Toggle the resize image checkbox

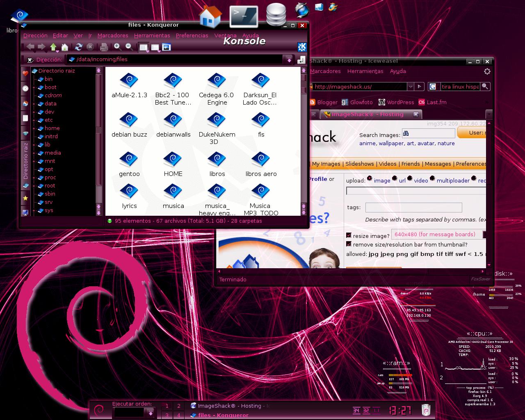349,235
